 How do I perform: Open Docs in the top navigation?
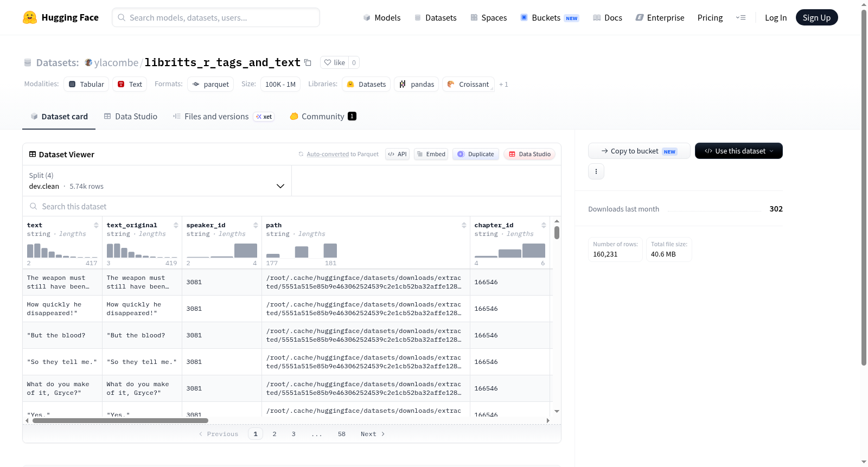click(x=608, y=17)
